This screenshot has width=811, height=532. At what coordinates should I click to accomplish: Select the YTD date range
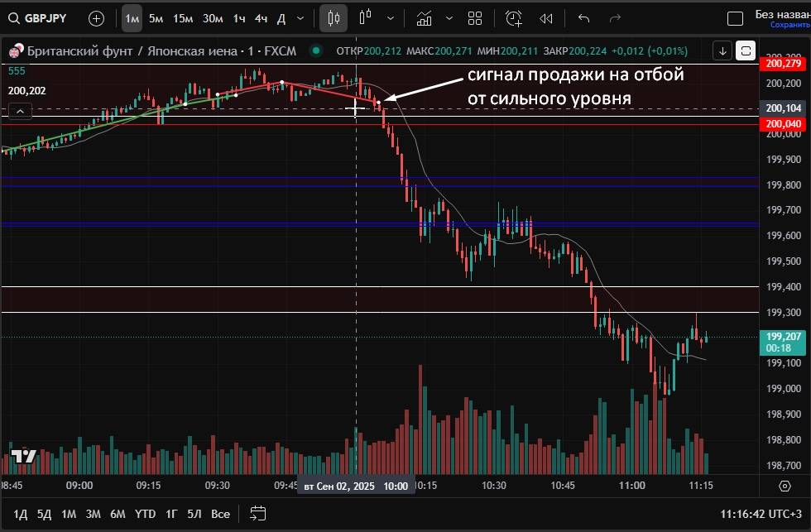(x=146, y=514)
